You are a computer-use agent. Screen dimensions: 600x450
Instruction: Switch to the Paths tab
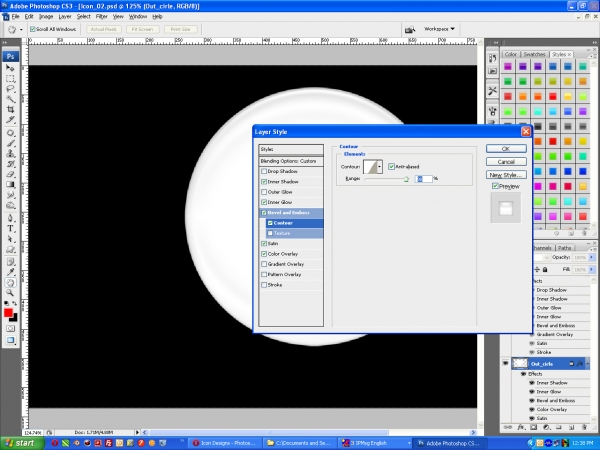click(x=564, y=248)
